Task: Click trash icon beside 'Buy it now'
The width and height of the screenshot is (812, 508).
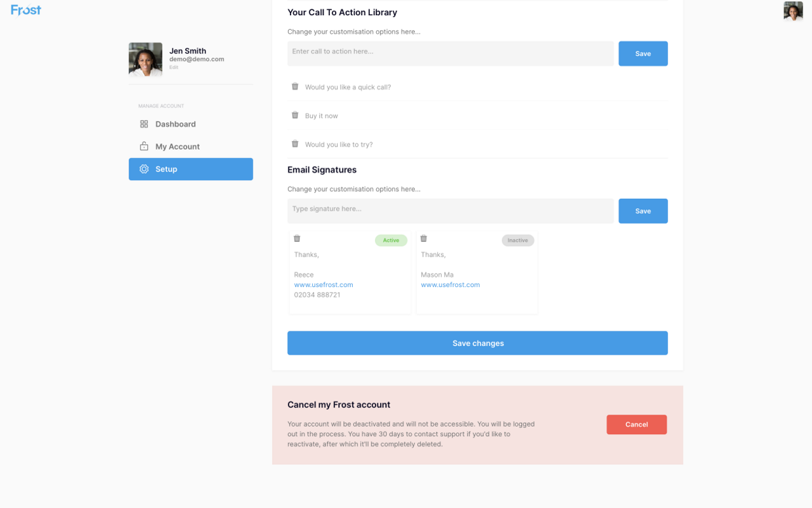Action: (295, 115)
